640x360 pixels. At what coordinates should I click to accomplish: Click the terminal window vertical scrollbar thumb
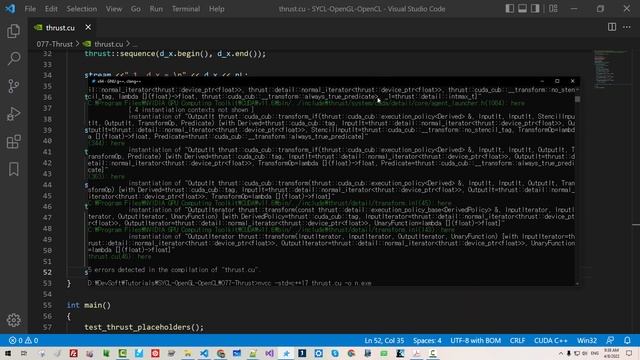[577, 99]
